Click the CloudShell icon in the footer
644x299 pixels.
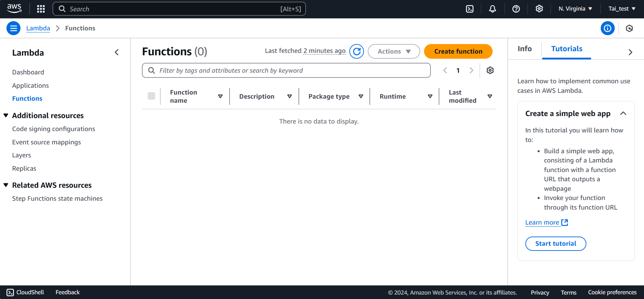click(x=10, y=293)
